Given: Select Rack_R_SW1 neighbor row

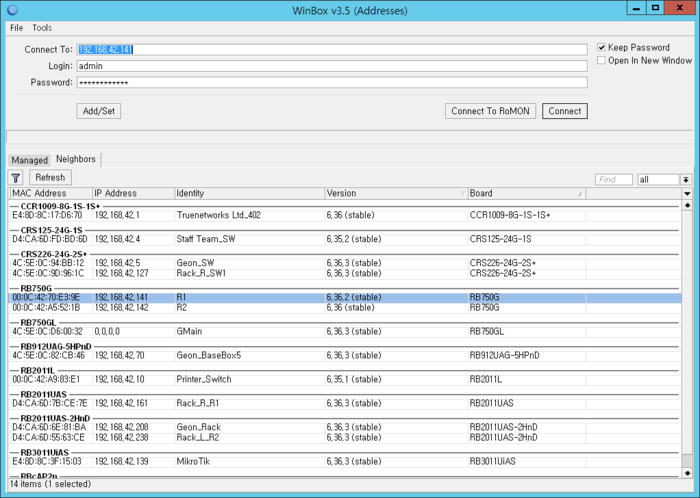Looking at the screenshot, I should [x=345, y=273].
